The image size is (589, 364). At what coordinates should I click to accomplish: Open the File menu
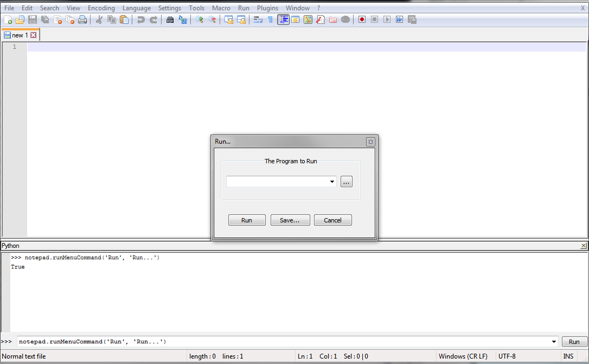click(9, 8)
